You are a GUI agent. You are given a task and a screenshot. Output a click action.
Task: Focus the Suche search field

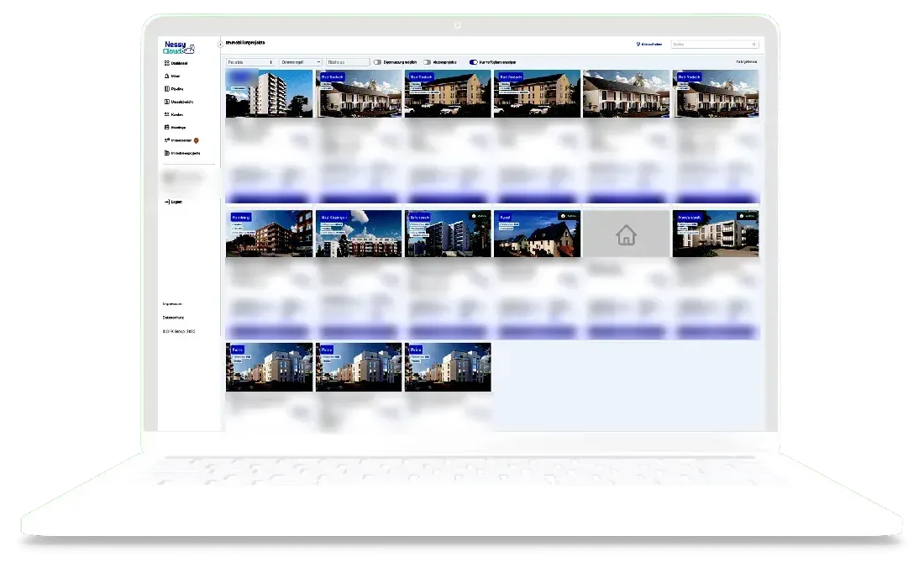tap(714, 45)
